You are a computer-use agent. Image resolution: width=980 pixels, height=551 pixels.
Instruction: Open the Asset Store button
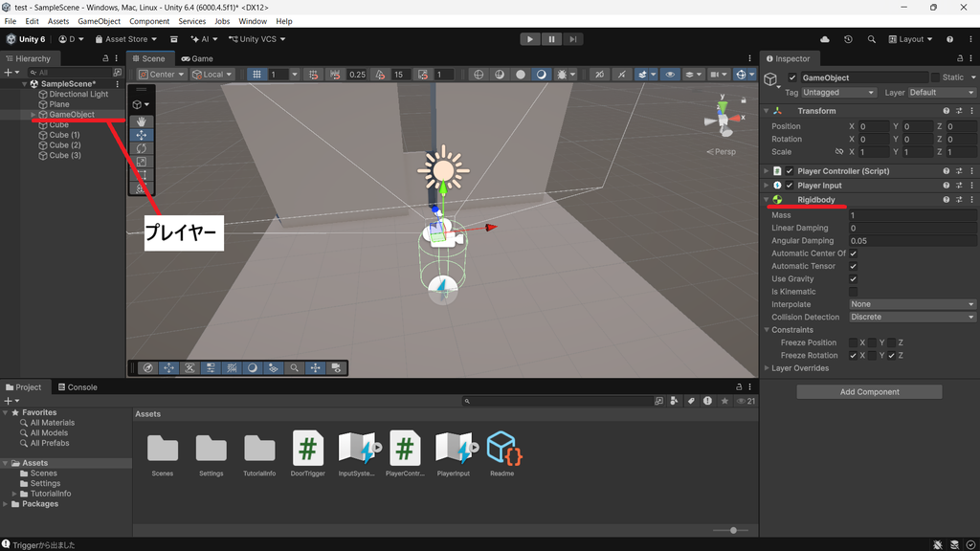click(x=125, y=38)
